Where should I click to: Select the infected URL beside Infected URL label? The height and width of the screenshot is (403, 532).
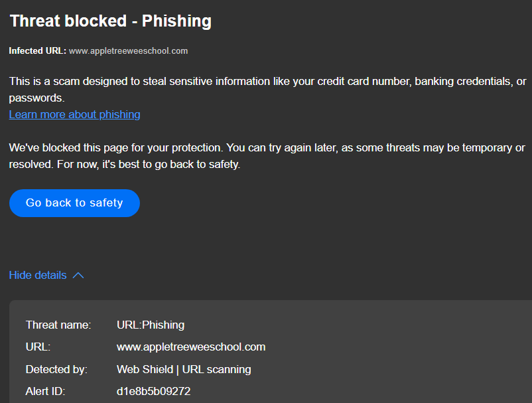tap(128, 51)
